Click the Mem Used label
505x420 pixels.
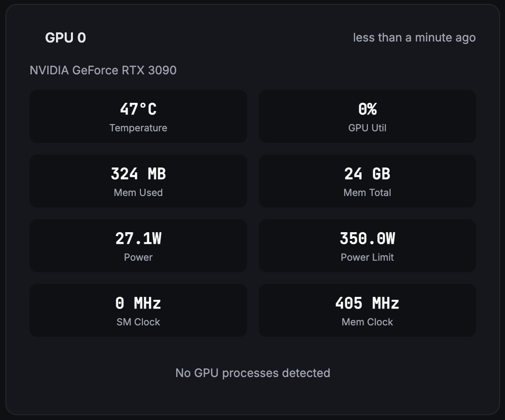coord(138,193)
